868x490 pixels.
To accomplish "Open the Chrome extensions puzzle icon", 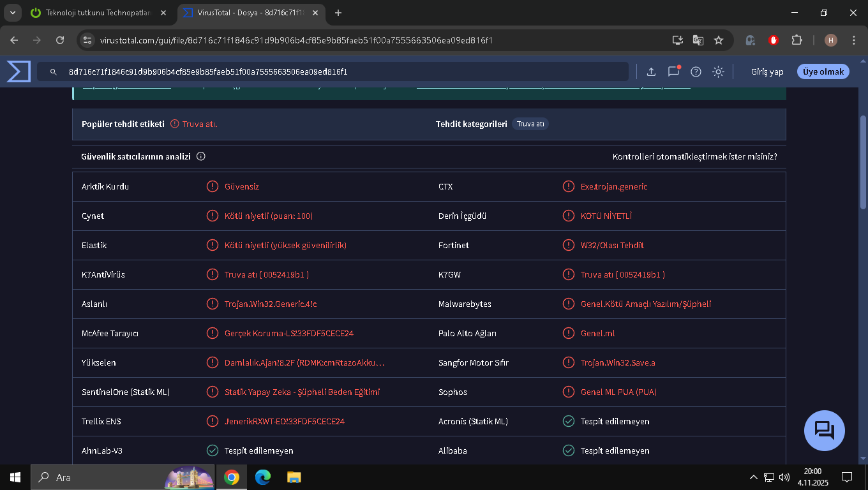I will click(x=797, y=40).
